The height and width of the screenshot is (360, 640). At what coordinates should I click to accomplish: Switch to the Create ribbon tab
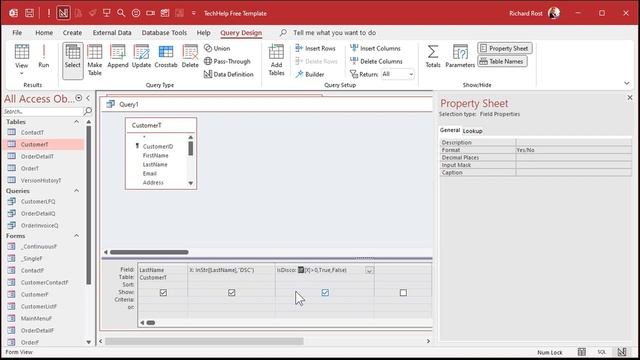point(72,33)
